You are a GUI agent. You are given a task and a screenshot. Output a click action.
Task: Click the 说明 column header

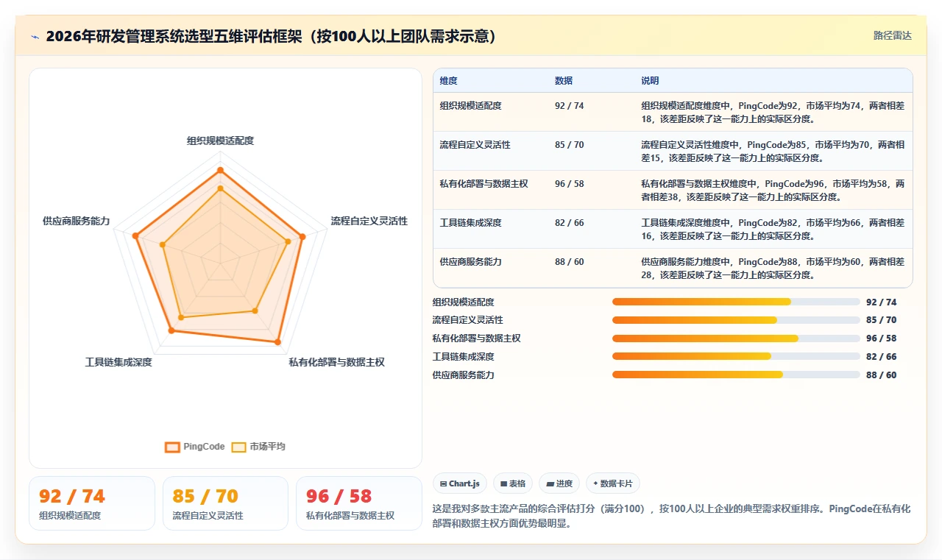click(x=650, y=81)
